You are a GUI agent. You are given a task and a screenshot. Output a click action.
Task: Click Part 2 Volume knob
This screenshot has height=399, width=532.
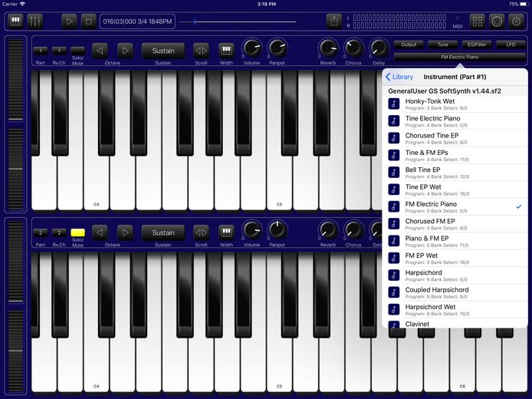252,230
